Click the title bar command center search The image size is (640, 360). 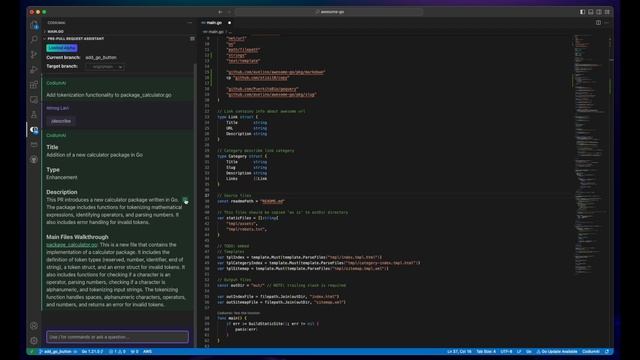(x=329, y=12)
